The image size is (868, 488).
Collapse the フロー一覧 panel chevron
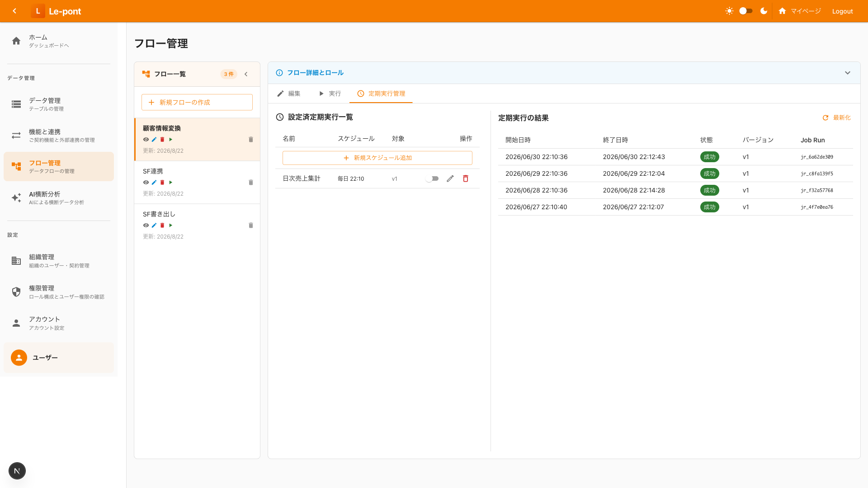coord(246,74)
